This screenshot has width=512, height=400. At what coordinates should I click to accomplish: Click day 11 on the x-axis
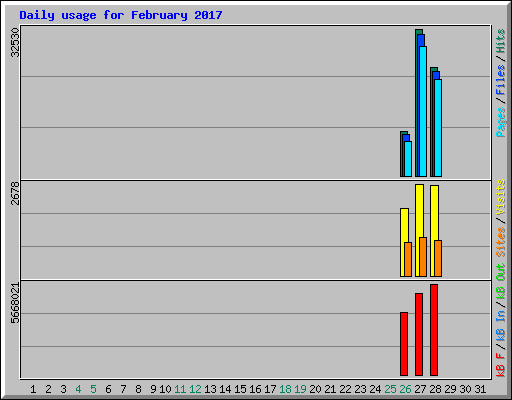point(180,389)
